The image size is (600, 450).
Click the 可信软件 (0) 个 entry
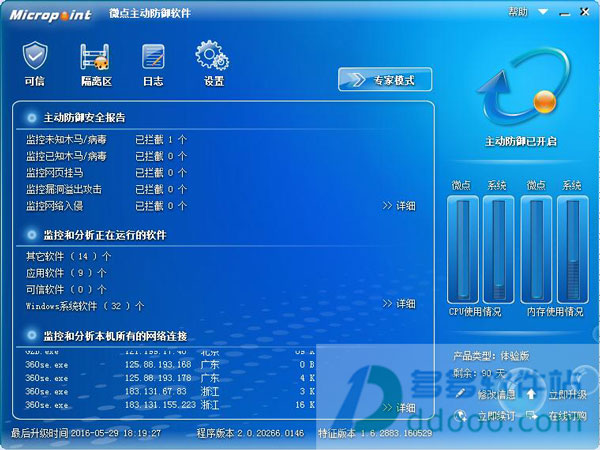[x=66, y=289]
